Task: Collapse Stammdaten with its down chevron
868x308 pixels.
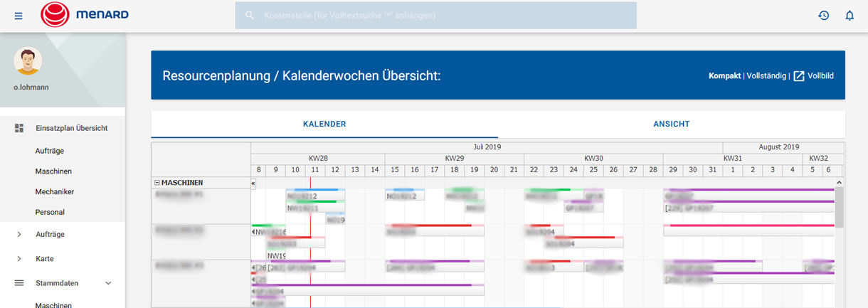Action: pos(108,282)
